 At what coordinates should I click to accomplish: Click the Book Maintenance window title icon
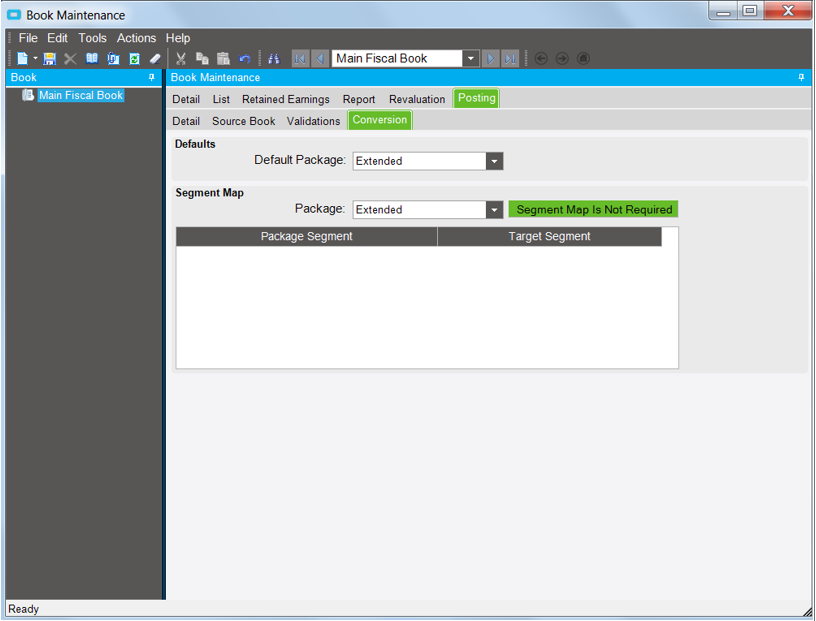click(14, 15)
